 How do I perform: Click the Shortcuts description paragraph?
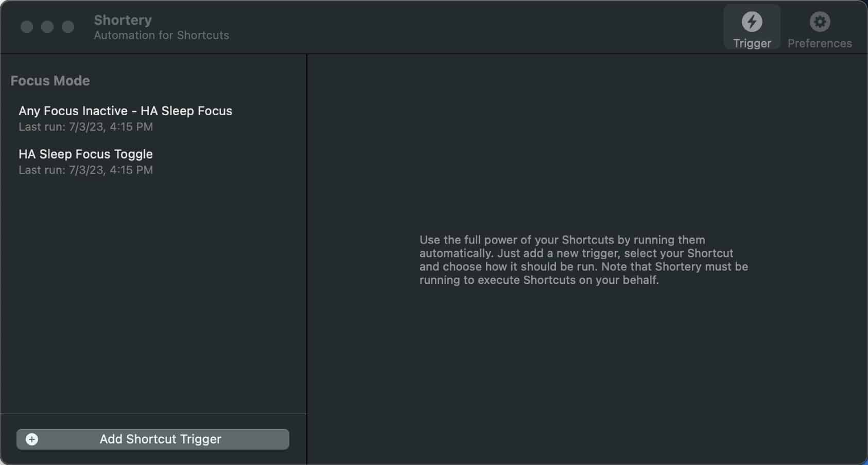point(584,260)
